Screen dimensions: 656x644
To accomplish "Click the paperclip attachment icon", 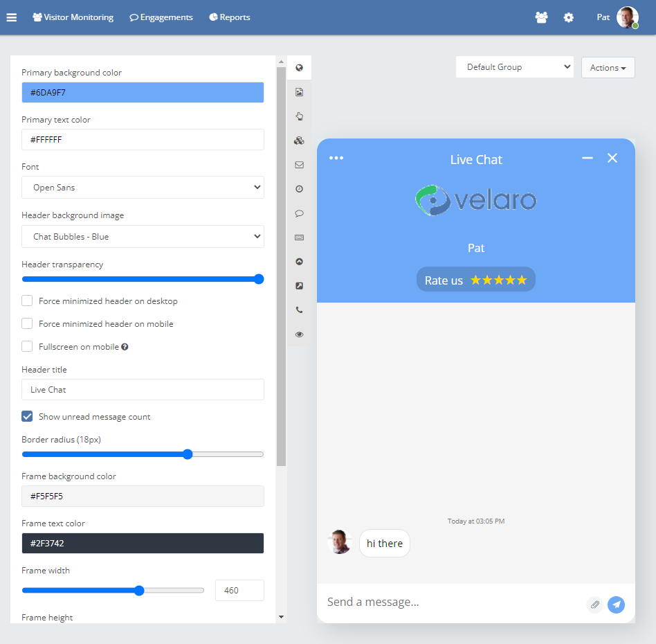I will [594, 605].
